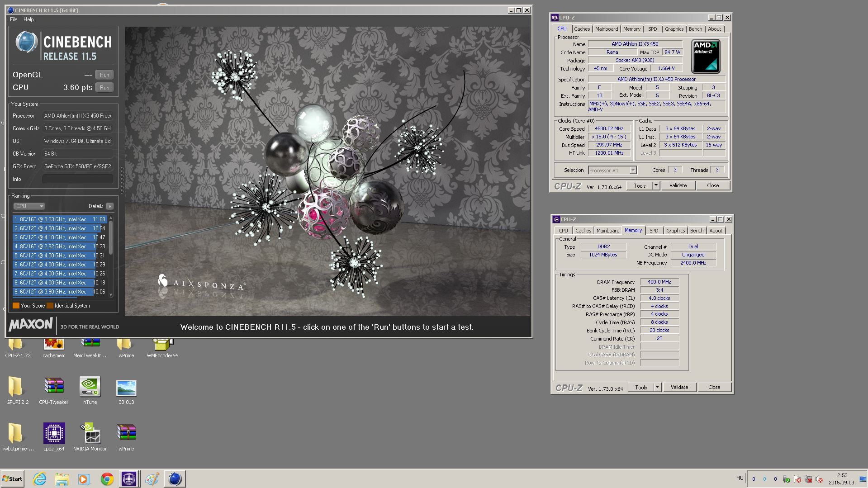Image resolution: width=868 pixels, height=488 pixels.
Task: Switch to Graphics tab in upper CPU-Z window
Action: [674, 29]
